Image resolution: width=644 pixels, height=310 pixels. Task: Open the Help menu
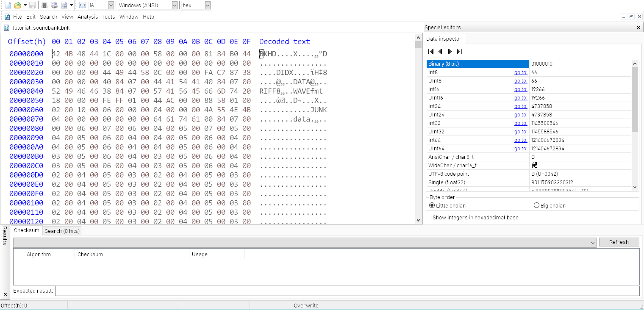148,17
